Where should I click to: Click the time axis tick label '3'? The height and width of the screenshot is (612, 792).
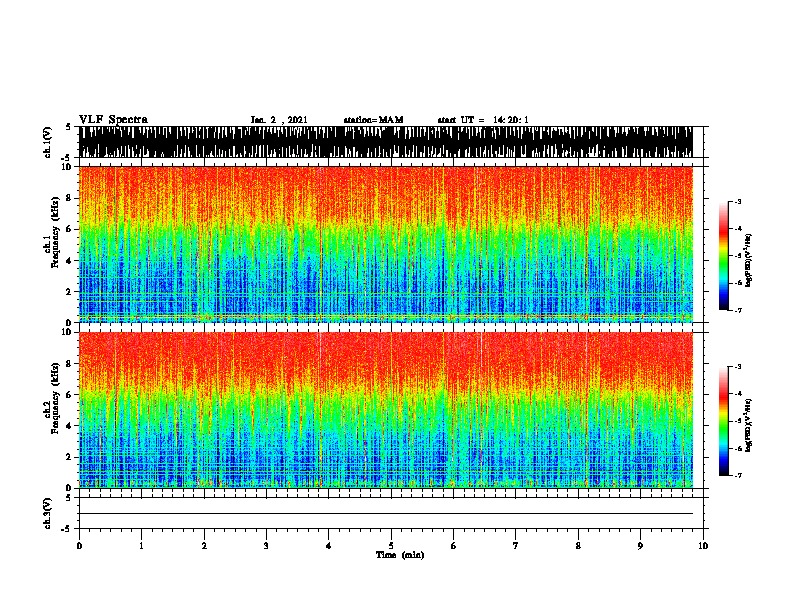pyautogui.click(x=266, y=546)
